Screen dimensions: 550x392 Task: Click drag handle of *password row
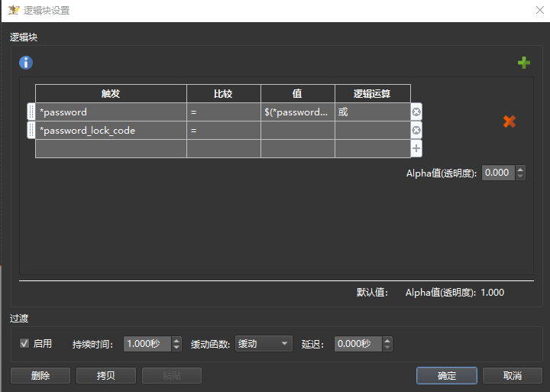pos(31,112)
